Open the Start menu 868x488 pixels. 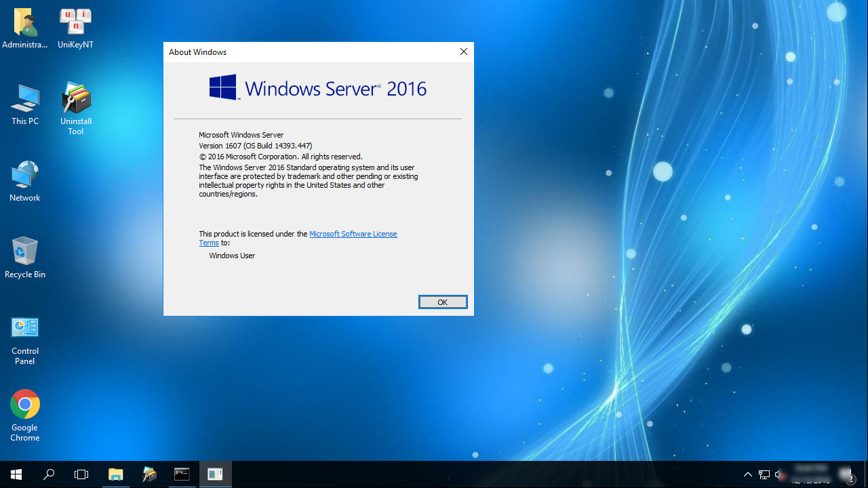(x=16, y=474)
